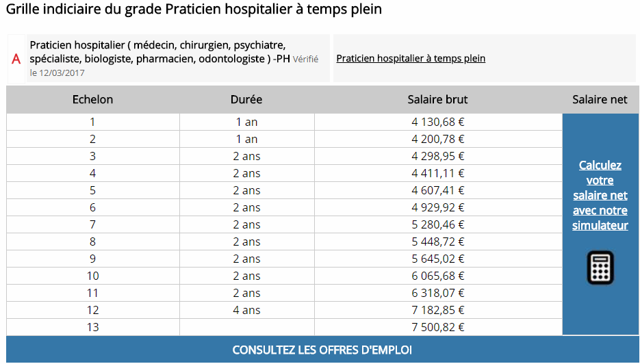Select the 6 065,68 € salary cell

pyautogui.click(x=438, y=276)
